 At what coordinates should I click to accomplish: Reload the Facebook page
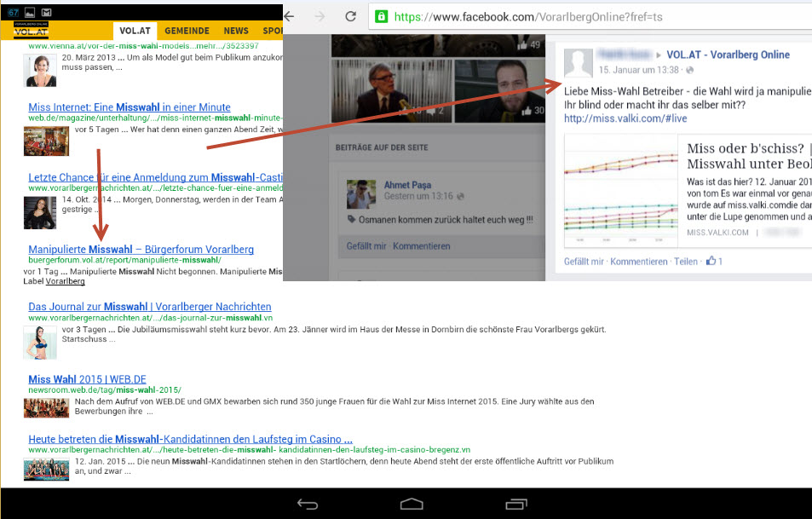[350, 16]
